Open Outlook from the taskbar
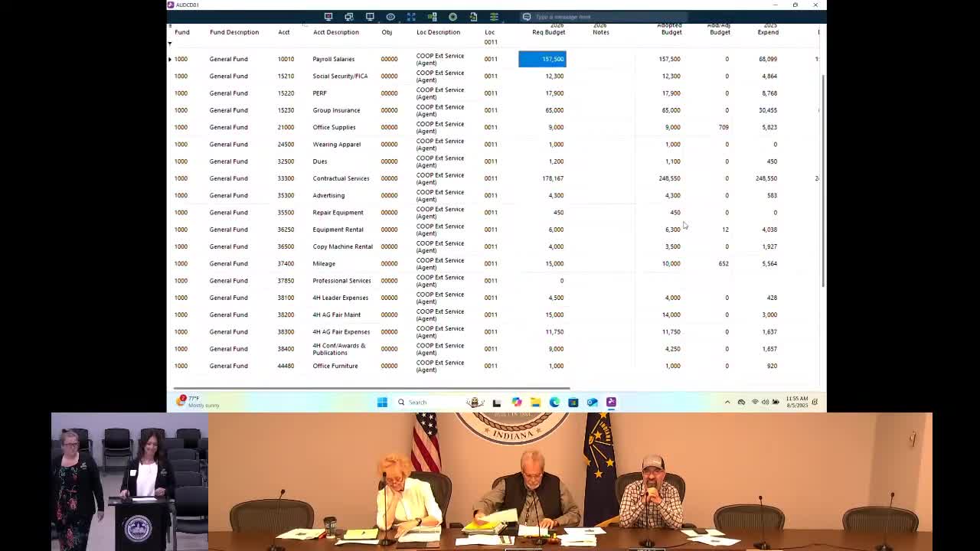This screenshot has height=551, width=980. click(x=592, y=402)
